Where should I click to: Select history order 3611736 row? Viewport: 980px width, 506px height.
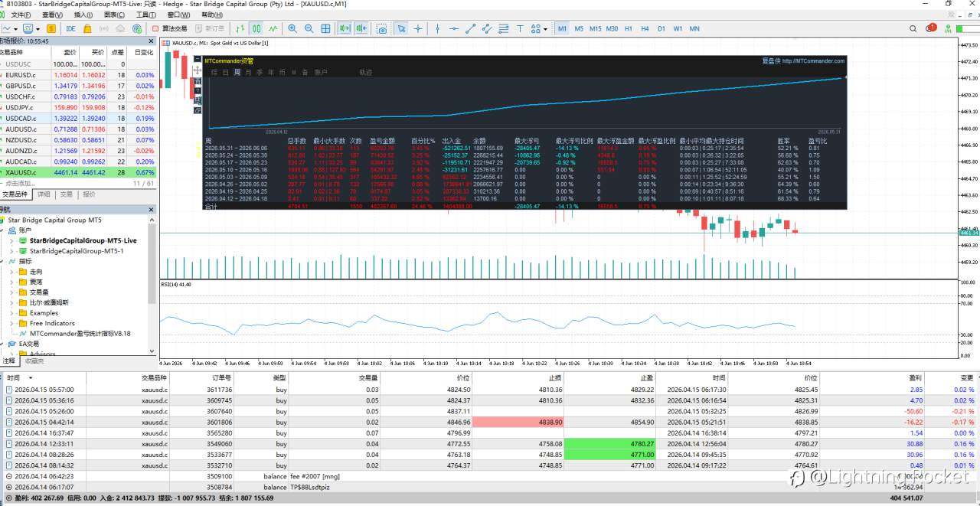point(490,390)
